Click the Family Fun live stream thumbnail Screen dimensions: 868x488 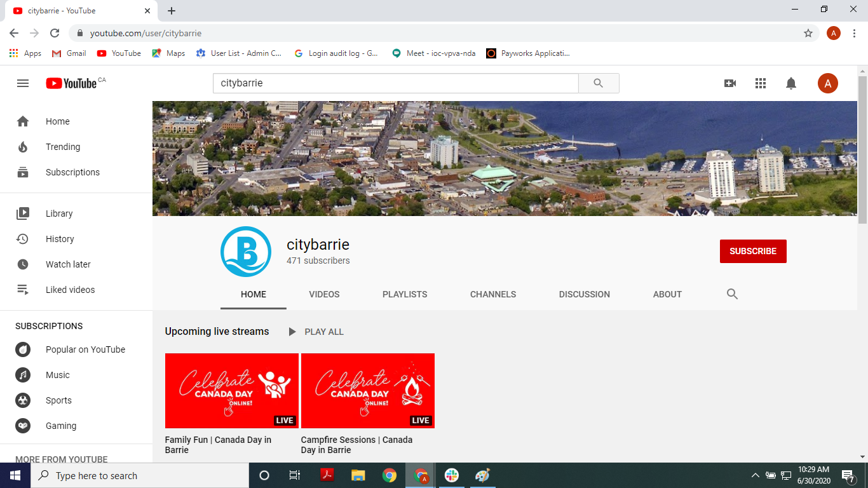tap(232, 391)
